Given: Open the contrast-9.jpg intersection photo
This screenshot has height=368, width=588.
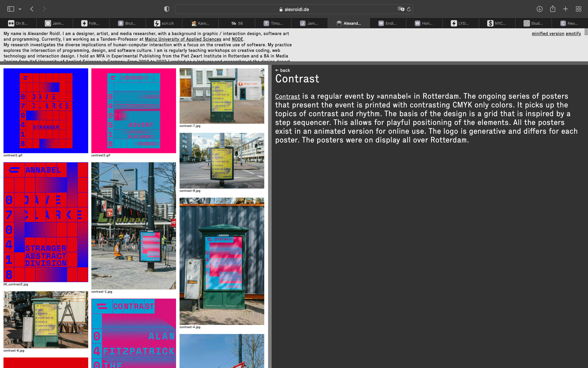Looking at the screenshot, I should 222,160.
